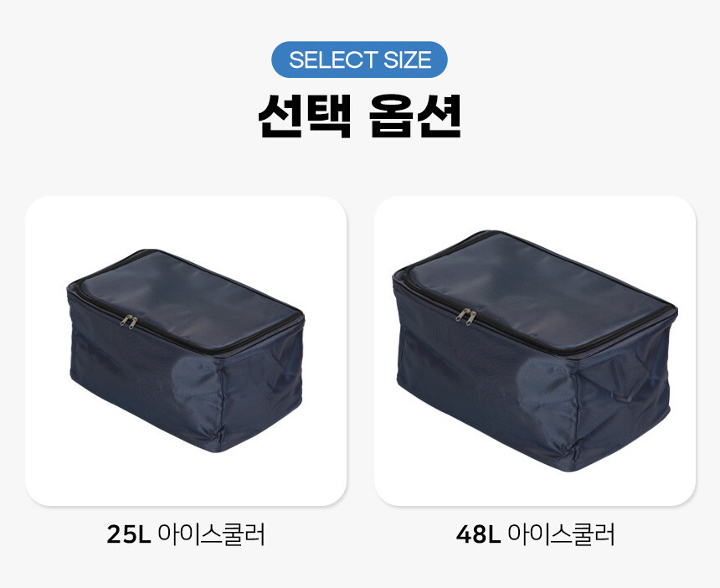This screenshot has width=720, height=588.
Task: Click the white space above the 48L bag
Action: click(534, 214)
